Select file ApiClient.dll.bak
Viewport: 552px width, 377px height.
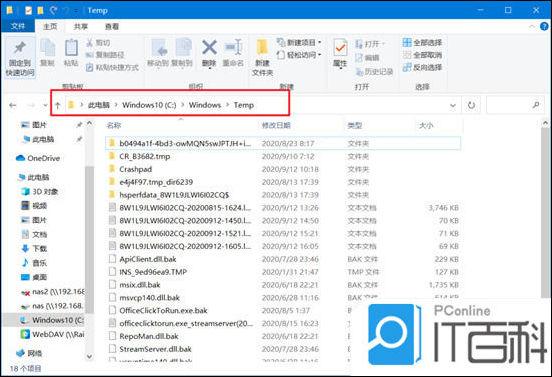(x=282, y=259)
